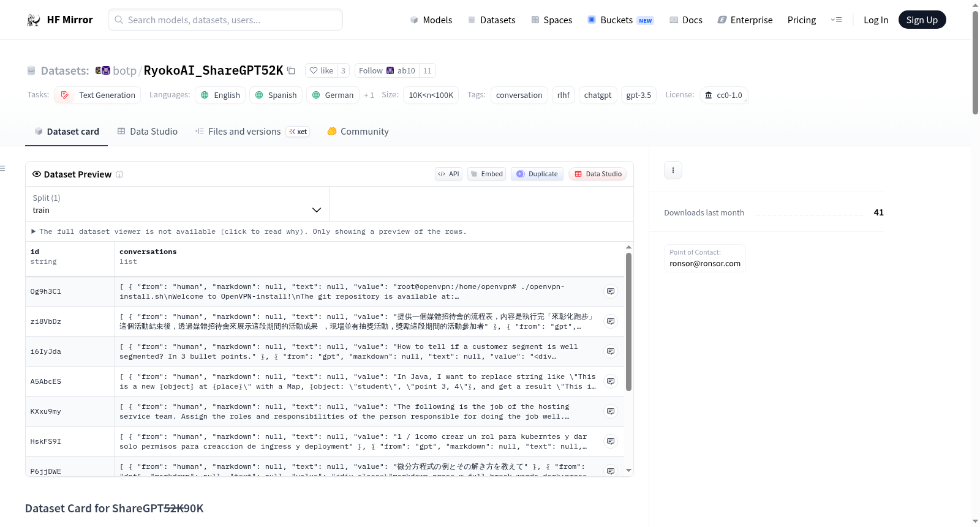Open the Log In link
This screenshot has height=527, width=980.
point(876,20)
